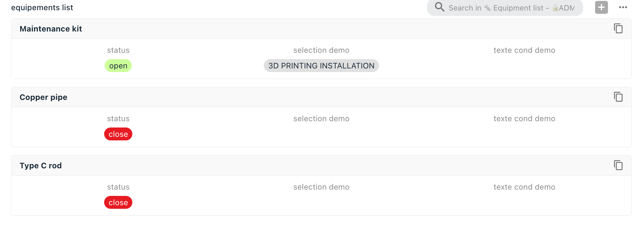The height and width of the screenshot is (225, 644).
Task: Click status label under Maintenance kit
Action: click(118, 50)
